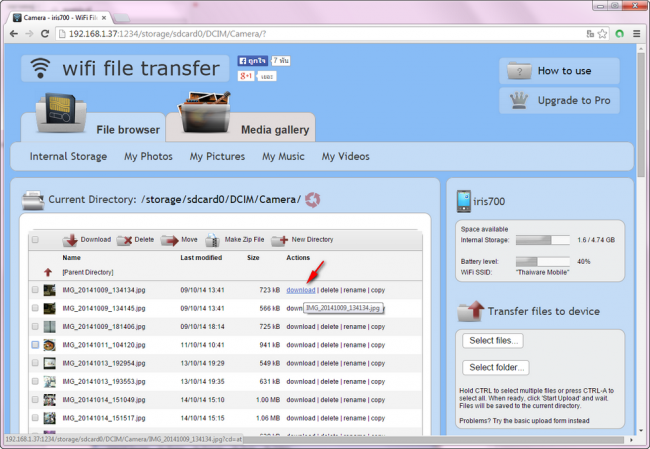Click the Select folder... button
This screenshot has width=650, height=449.
(496, 367)
